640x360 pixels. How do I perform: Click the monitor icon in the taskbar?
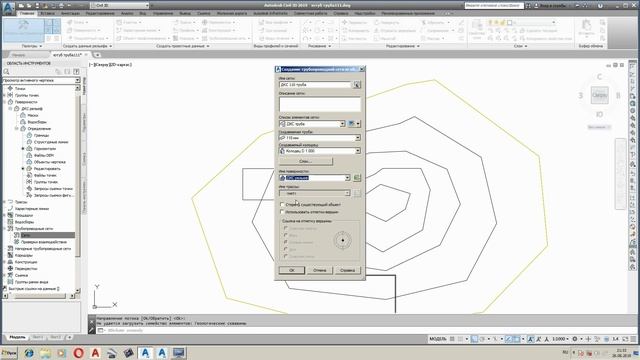coord(178,353)
